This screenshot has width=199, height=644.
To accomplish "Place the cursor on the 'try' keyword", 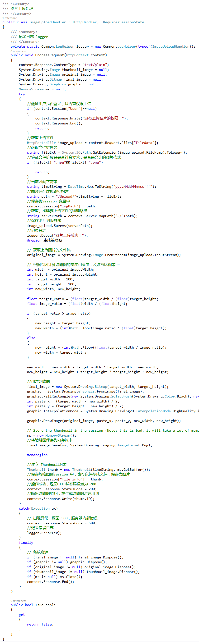I will tap(22, 94).
